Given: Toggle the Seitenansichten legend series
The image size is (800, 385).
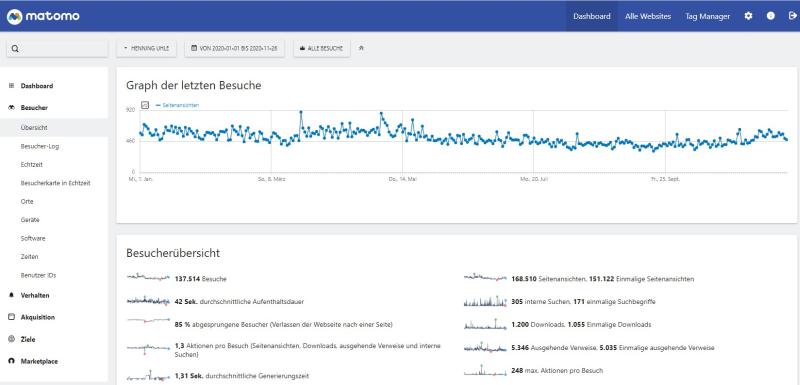Looking at the screenshot, I should pos(177,105).
